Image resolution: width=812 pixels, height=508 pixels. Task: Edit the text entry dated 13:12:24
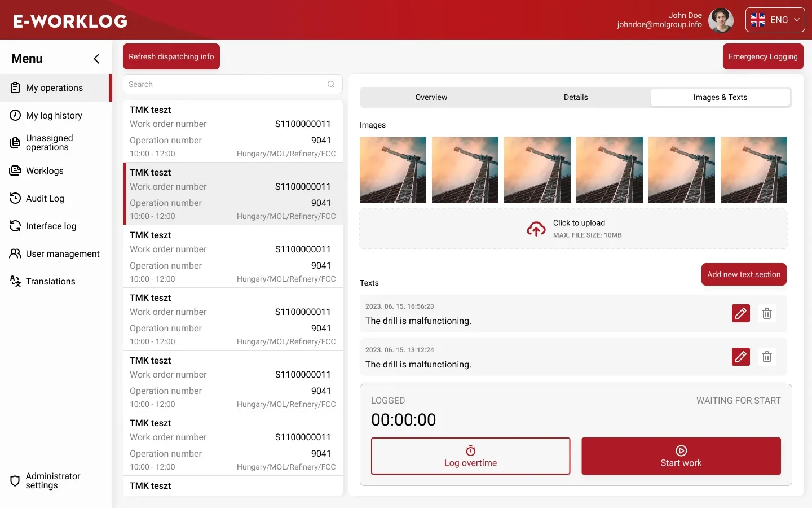pyautogui.click(x=741, y=357)
